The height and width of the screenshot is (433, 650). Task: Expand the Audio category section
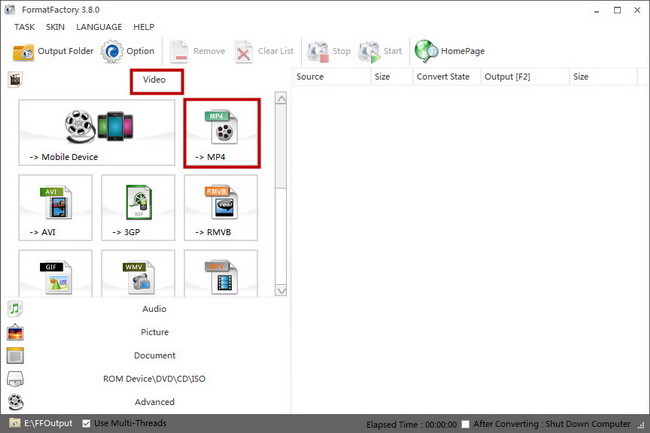point(154,309)
